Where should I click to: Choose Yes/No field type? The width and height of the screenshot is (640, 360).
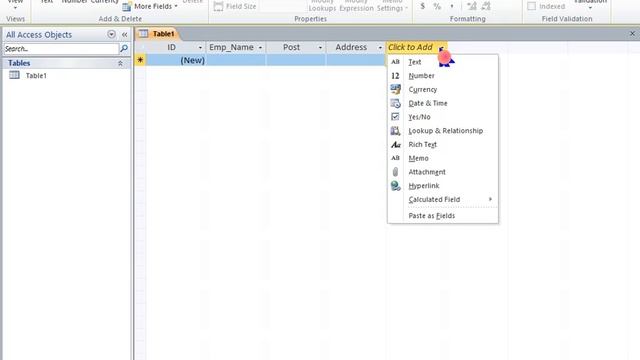pyautogui.click(x=443, y=117)
